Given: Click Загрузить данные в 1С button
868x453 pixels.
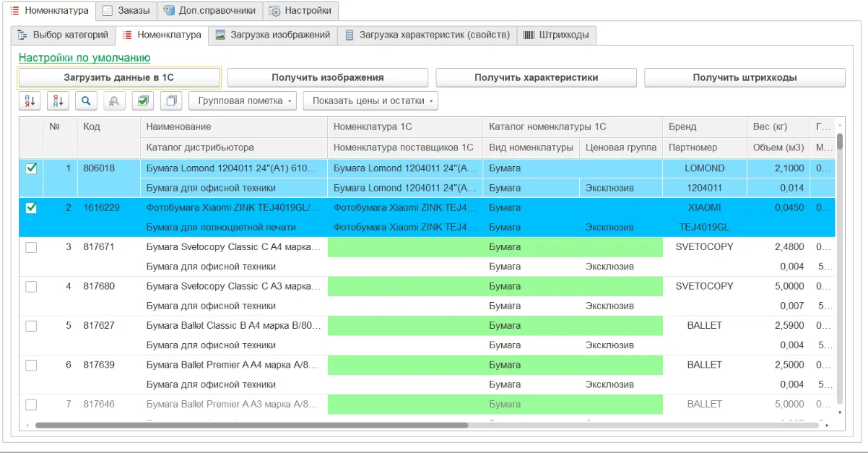Looking at the screenshot, I should (119, 77).
